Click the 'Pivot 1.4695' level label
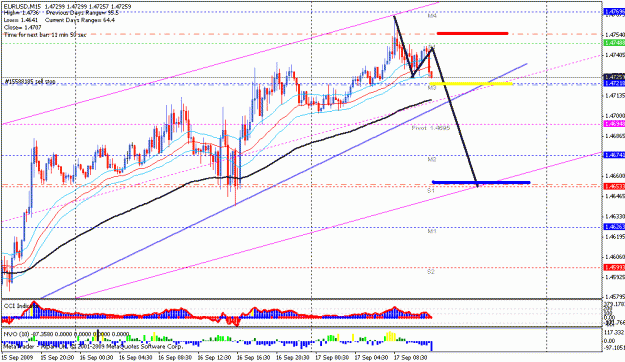Screen dimensions: 625x362 431,128
